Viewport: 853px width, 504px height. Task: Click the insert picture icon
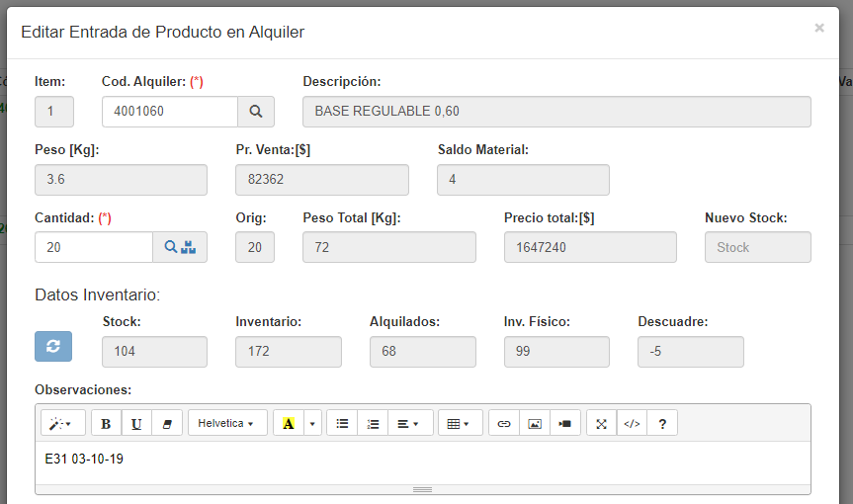point(535,423)
